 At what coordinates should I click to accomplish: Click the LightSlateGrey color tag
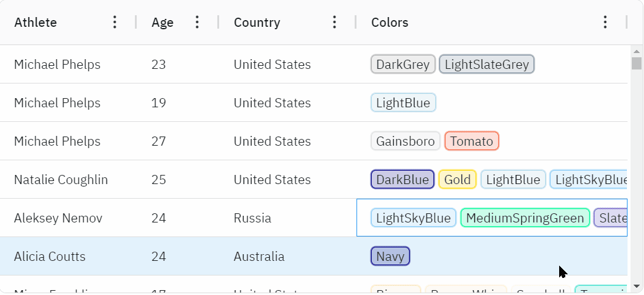click(x=487, y=65)
